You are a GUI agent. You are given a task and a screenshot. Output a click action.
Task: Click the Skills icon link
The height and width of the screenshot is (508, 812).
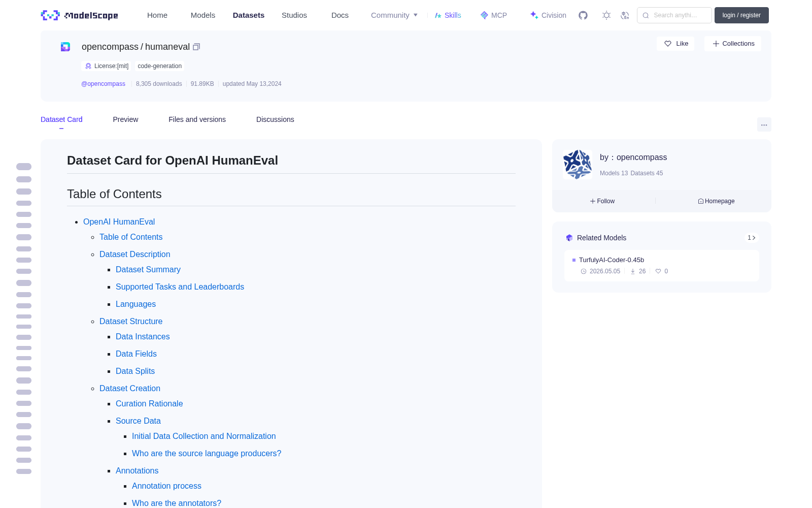[448, 15]
